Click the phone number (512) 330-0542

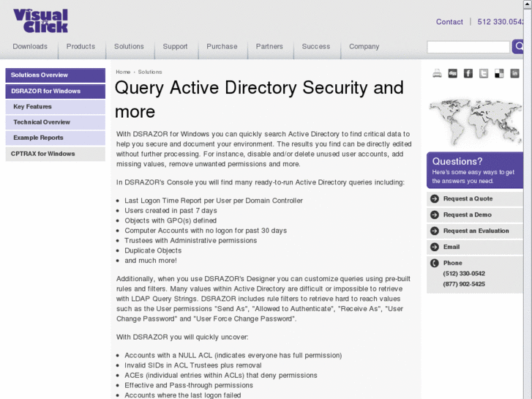464,274
